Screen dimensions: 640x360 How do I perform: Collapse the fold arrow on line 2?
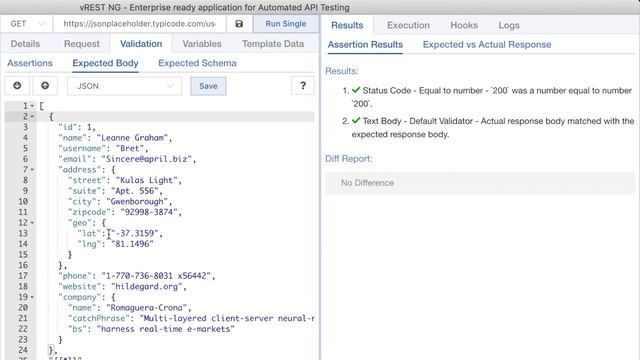[x=32, y=117]
